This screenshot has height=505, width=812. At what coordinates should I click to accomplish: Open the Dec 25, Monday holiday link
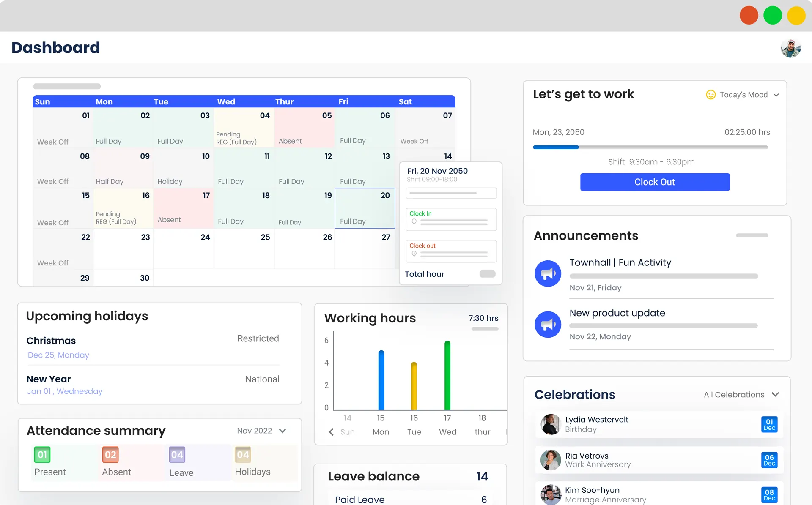click(58, 355)
